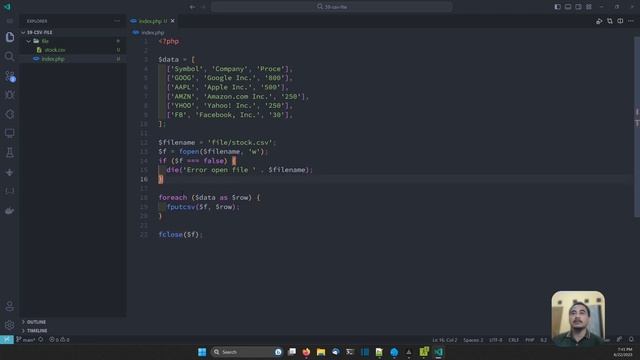640x360 pixels.
Task: Open changes compare icon in editor toolbar
Action: pyautogui.click(x=610, y=21)
